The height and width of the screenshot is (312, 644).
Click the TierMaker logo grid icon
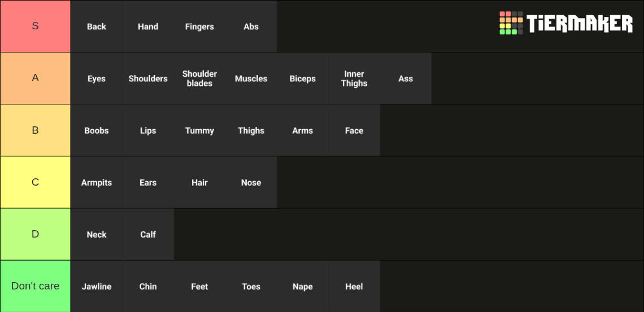511,23
